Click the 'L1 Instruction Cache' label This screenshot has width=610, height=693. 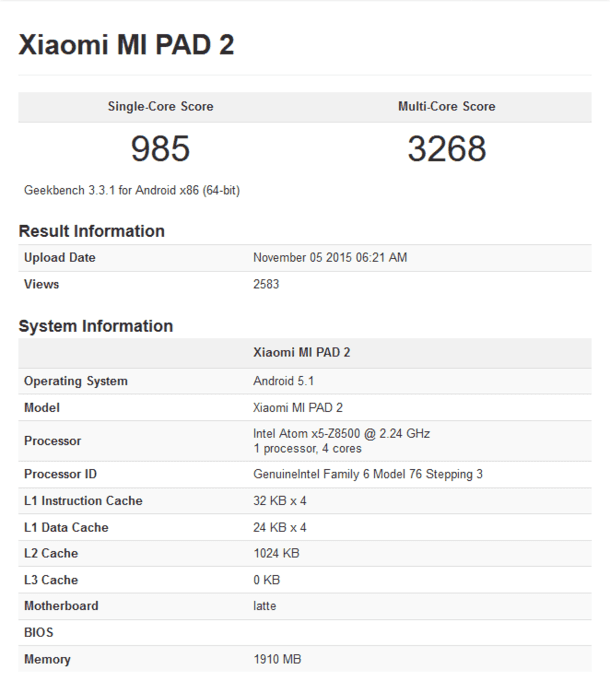point(83,501)
